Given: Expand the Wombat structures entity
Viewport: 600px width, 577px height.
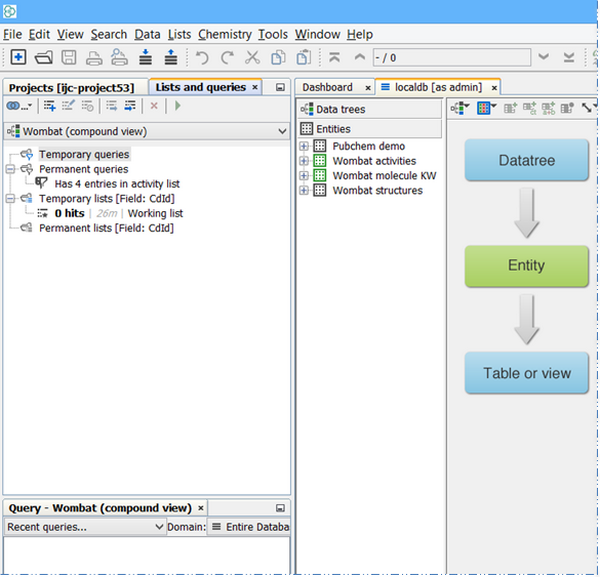Looking at the screenshot, I should [304, 191].
